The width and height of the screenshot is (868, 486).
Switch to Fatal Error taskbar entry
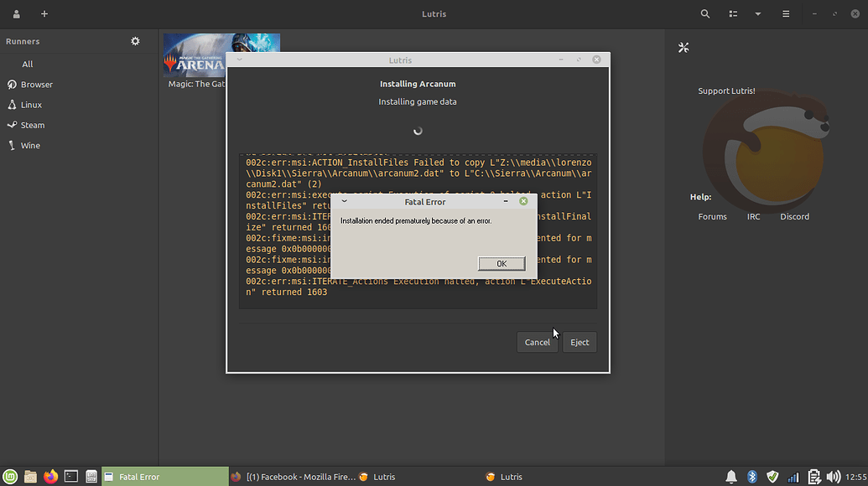click(x=165, y=477)
